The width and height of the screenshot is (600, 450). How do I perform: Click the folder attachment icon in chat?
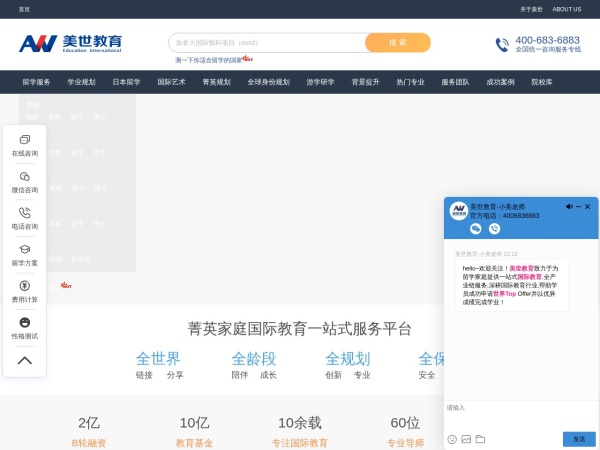(x=480, y=439)
